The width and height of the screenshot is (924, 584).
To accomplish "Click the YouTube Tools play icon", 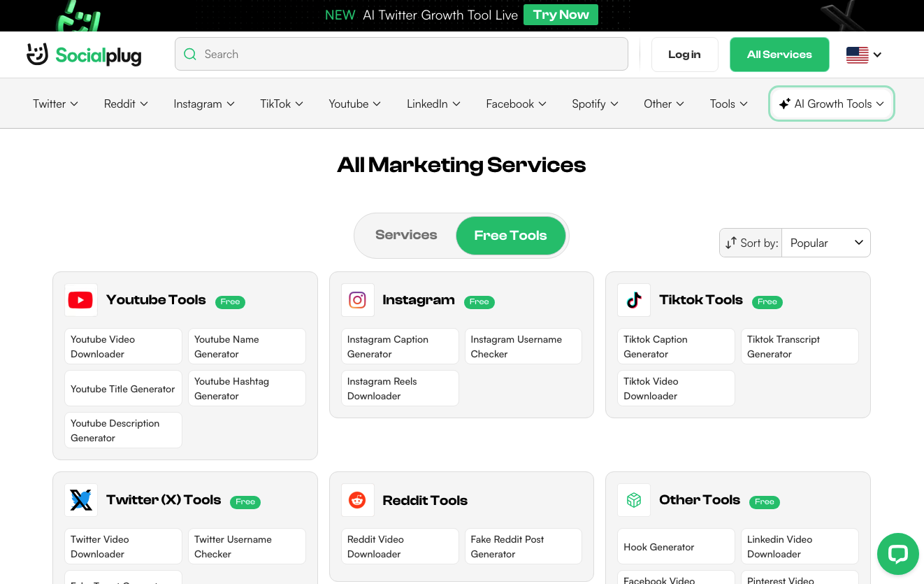I will 80,300.
